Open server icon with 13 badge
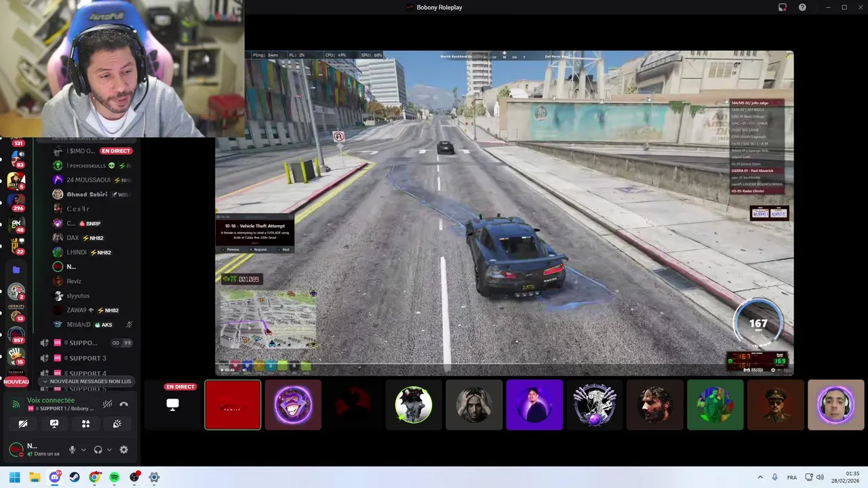This screenshot has width=868, height=488. 16,312
